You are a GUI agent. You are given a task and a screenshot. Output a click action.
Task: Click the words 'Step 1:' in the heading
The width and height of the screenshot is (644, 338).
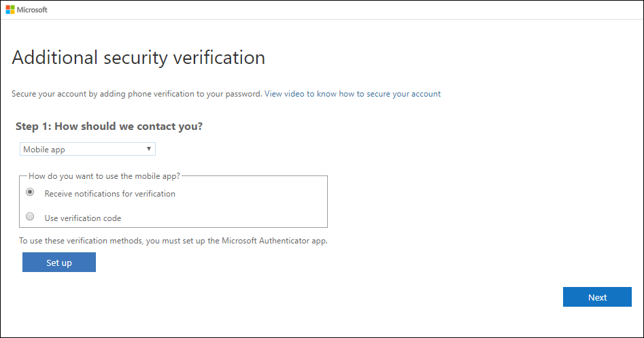[x=34, y=126]
